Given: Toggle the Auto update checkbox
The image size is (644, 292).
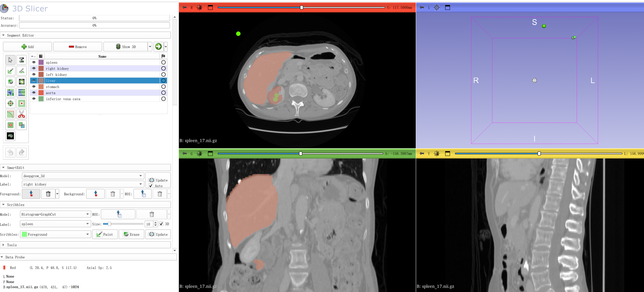Looking at the screenshot, I should pyautogui.click(x=151, y=186).
